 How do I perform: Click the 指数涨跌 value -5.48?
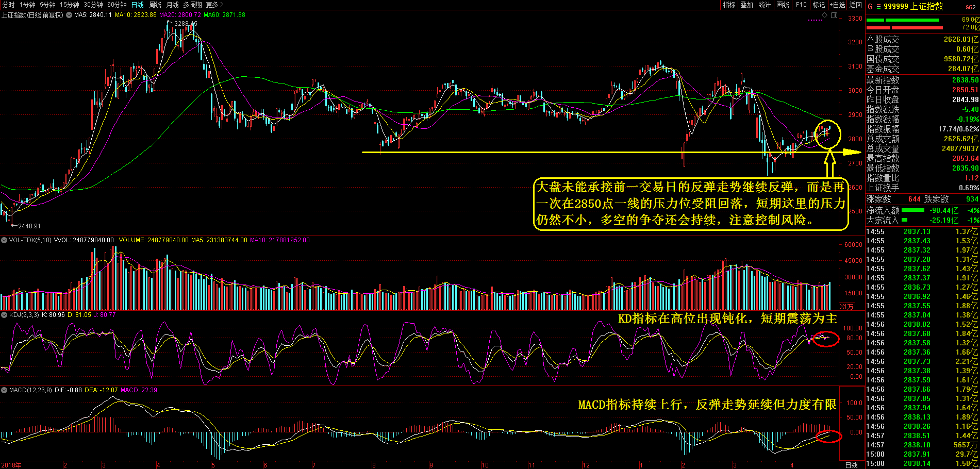(970, 109)
